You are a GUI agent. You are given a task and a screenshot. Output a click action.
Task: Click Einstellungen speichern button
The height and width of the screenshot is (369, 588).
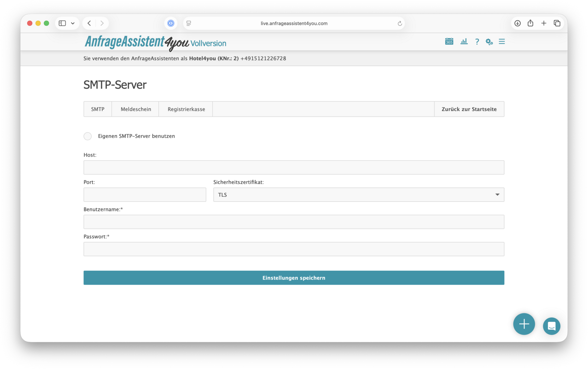click(294, 277)
